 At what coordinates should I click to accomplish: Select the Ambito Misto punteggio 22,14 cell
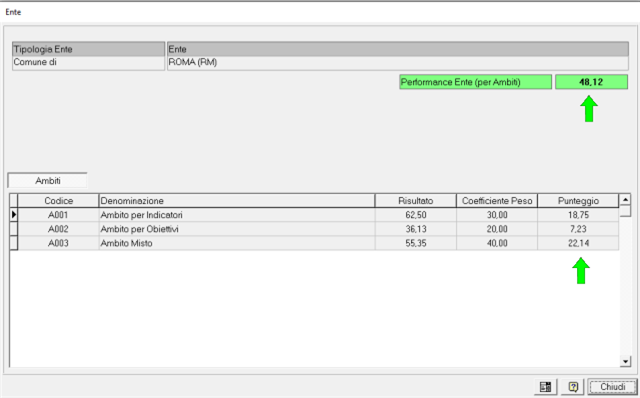tap(578, 243)
